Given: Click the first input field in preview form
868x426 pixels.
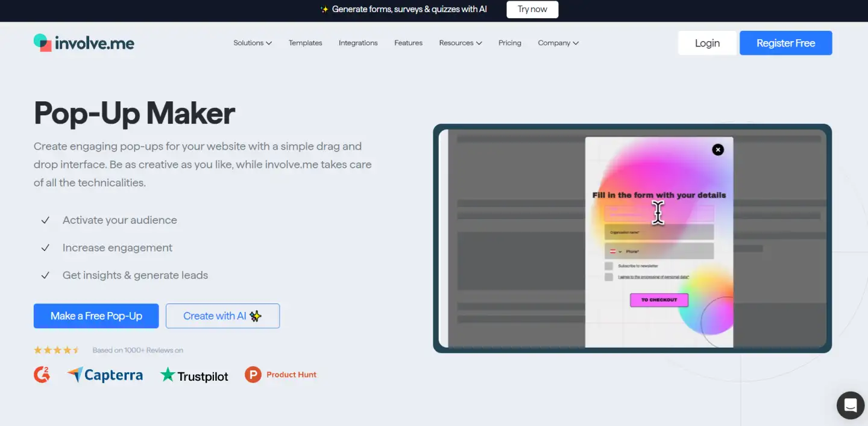Looking at the screenshot, I should pyautogui.click(x=659, y=213).
